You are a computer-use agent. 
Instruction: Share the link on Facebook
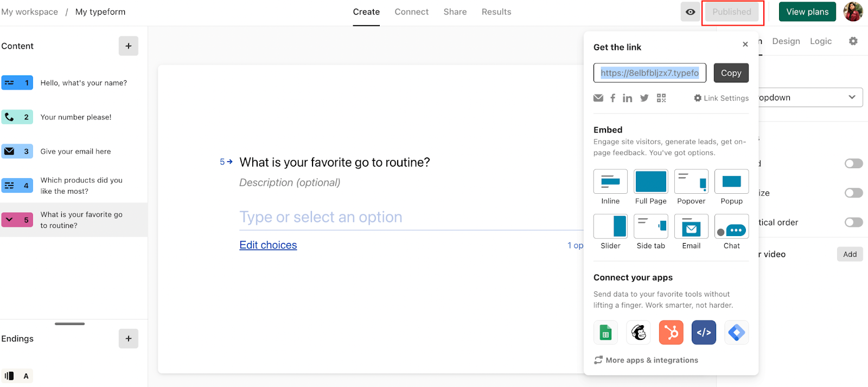click(612, 98)
